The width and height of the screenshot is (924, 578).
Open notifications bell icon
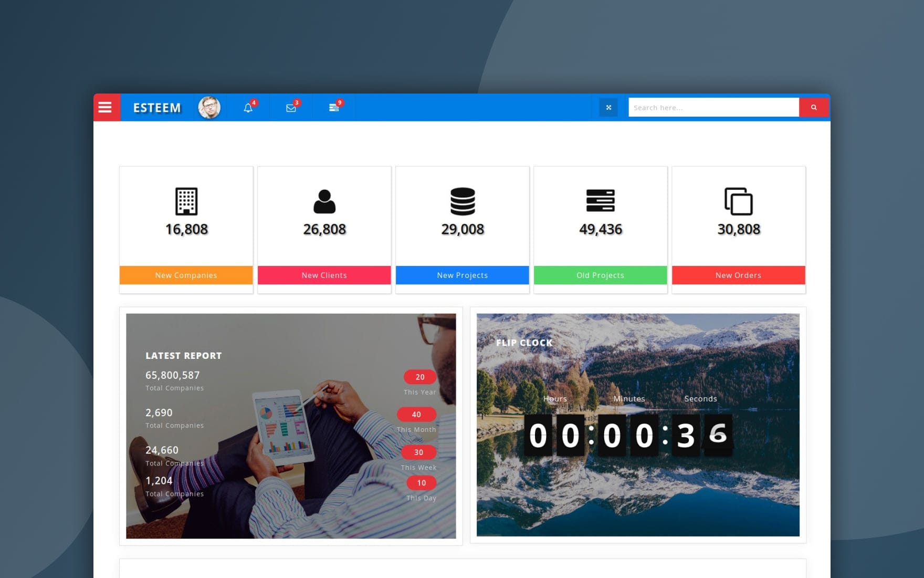(x=248, y=108)
